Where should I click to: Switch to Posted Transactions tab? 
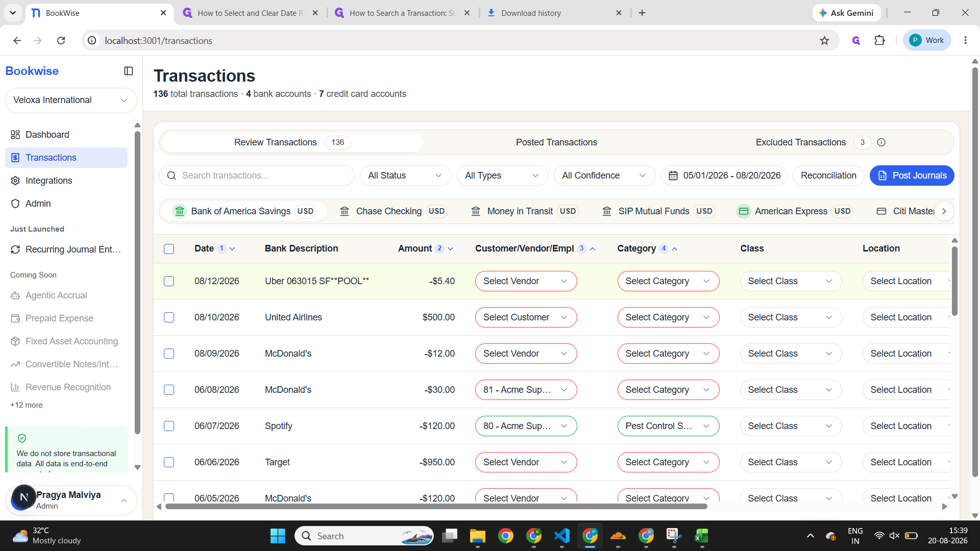(x=556, y=142)
